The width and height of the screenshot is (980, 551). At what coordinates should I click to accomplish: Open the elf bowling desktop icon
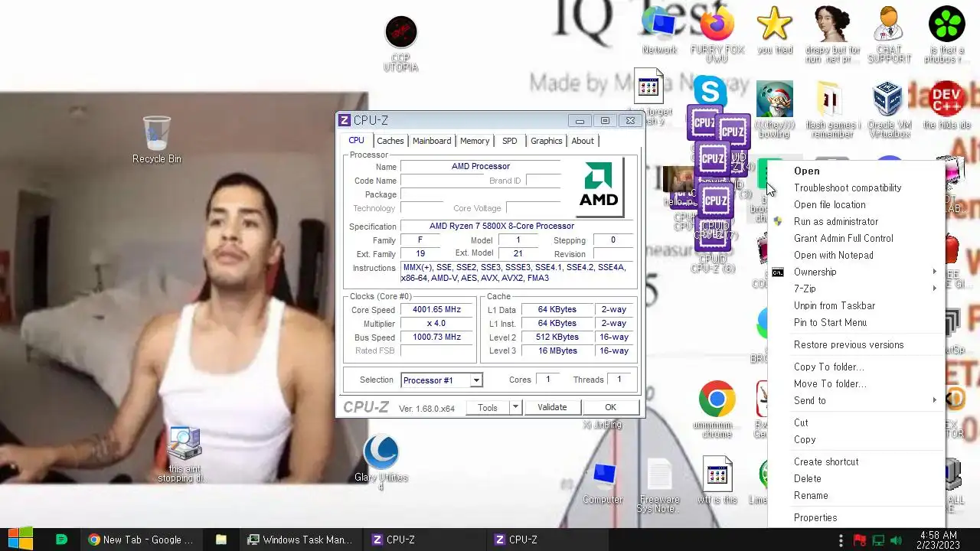coord(775,109)
